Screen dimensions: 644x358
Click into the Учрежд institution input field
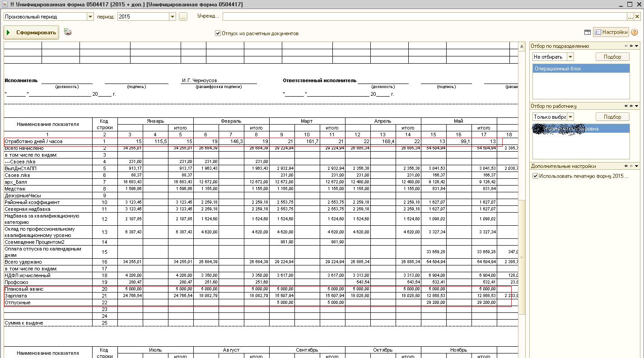pyautogui.click(x=425, y=17)
